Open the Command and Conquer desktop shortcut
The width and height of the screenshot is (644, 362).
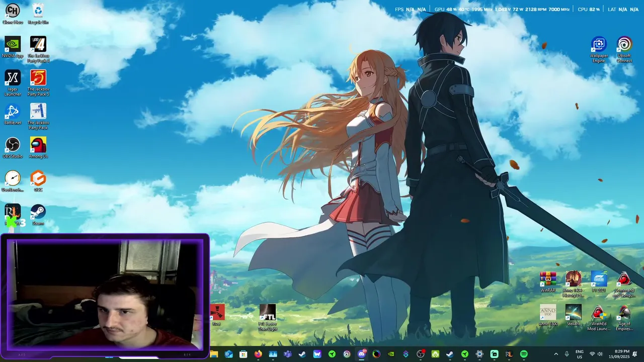(x=624, y=285)
